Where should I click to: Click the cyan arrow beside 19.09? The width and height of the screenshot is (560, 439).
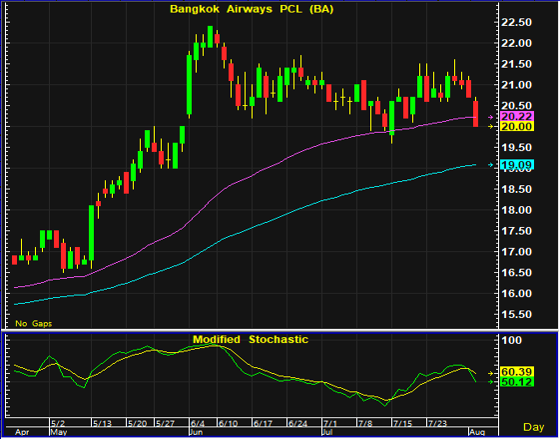[491, 165]
